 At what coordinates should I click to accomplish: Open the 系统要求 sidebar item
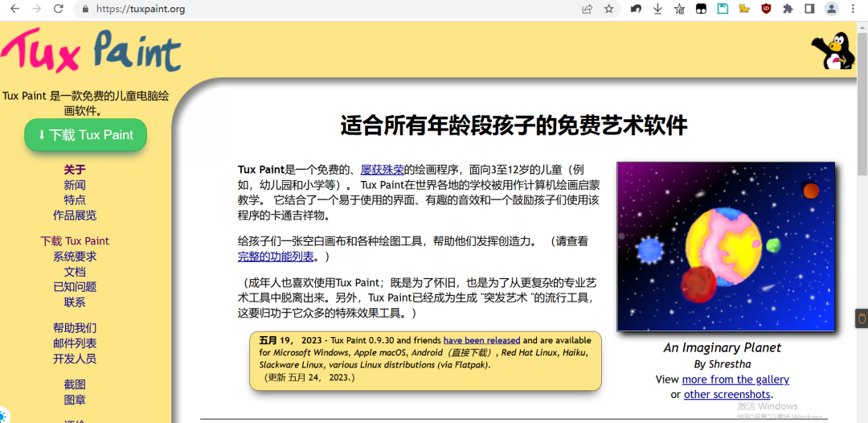pyautogui.click(x=75, y=257)
